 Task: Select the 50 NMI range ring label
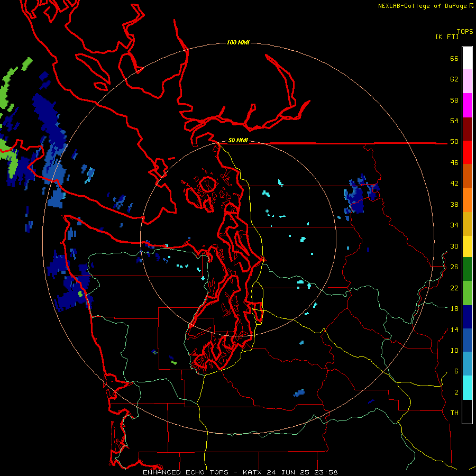238,140
